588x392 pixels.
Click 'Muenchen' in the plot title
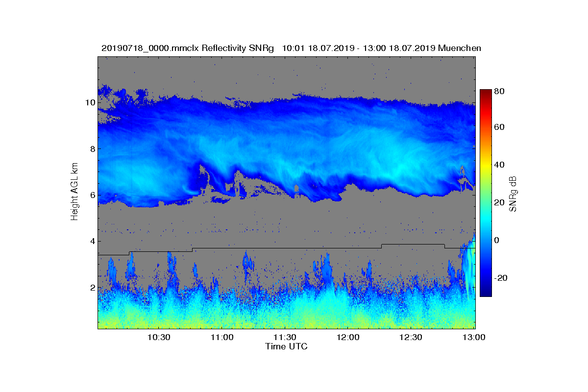(x=460, y=48)
